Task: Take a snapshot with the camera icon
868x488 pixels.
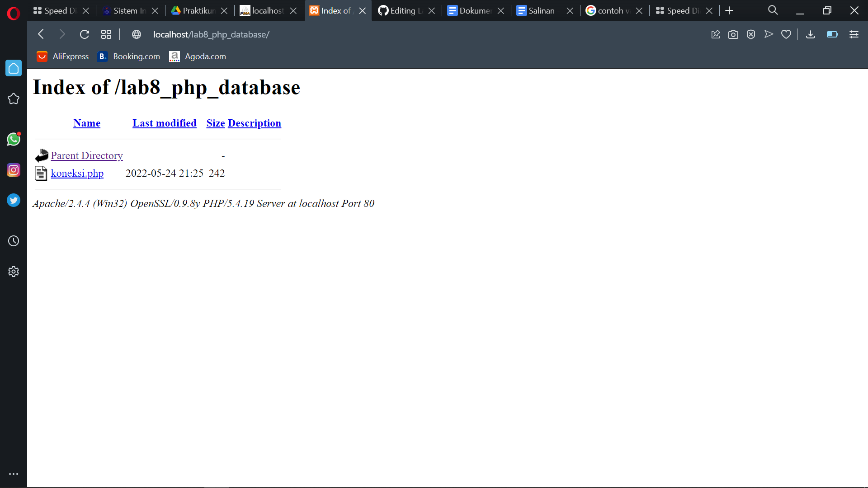Action: (733, 34)
